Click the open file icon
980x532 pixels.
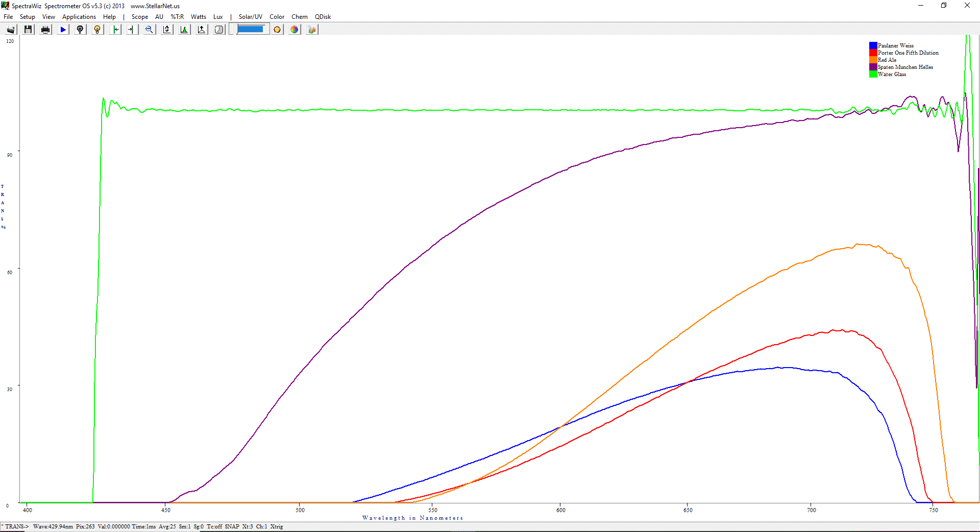point(11,30)
